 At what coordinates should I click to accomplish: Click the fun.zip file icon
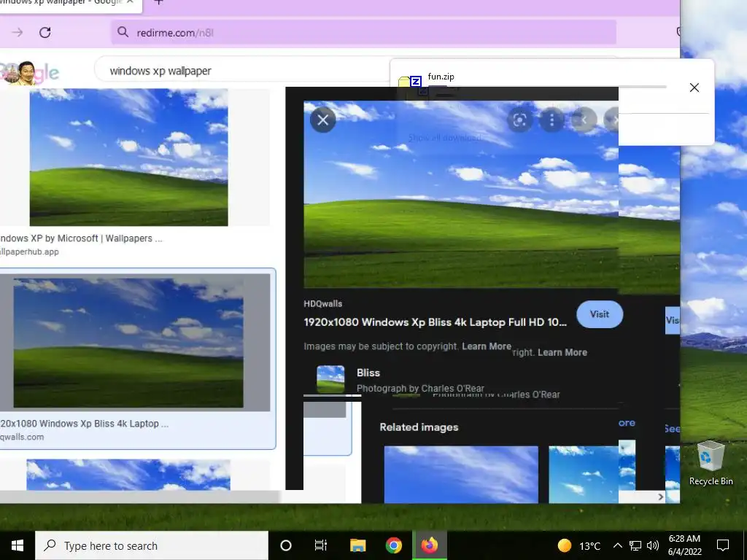click(x=410, y=83)
